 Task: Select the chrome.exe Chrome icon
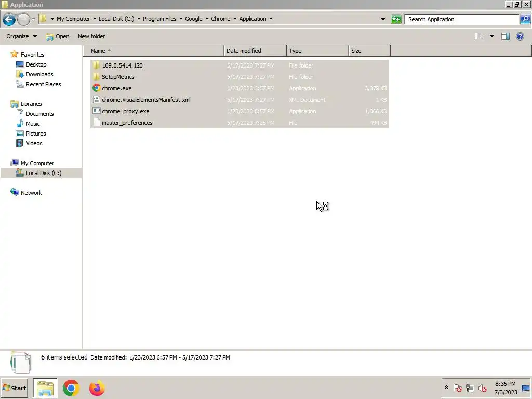point(96,88)
